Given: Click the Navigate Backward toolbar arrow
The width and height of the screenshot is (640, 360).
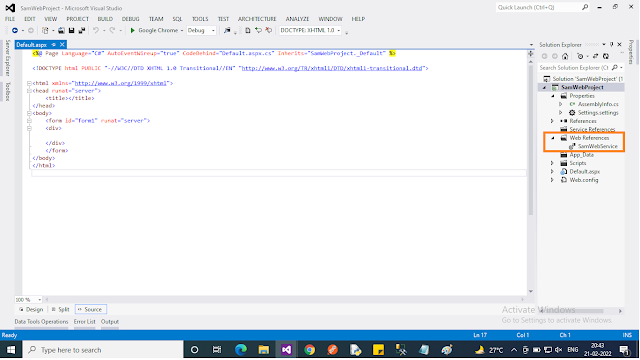Looking at the screenshot, I should pos(15,31).
